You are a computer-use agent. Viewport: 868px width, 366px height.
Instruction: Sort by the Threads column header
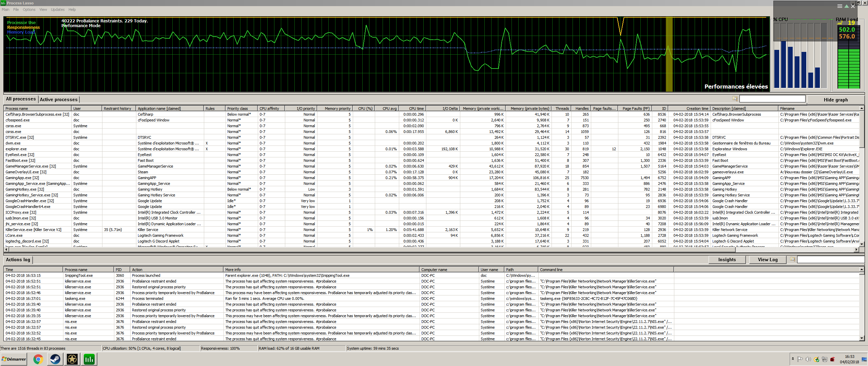click(x=561, y=109)
